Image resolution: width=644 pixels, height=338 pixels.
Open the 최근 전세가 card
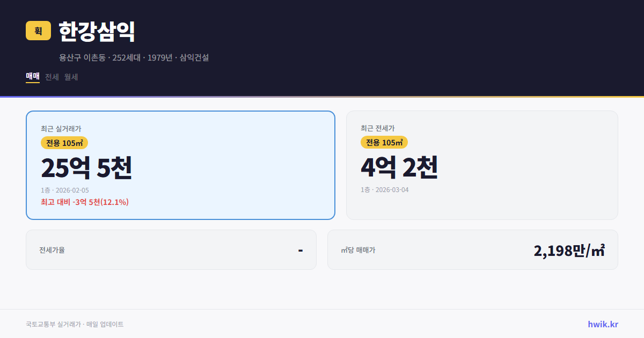click(482, 165)
